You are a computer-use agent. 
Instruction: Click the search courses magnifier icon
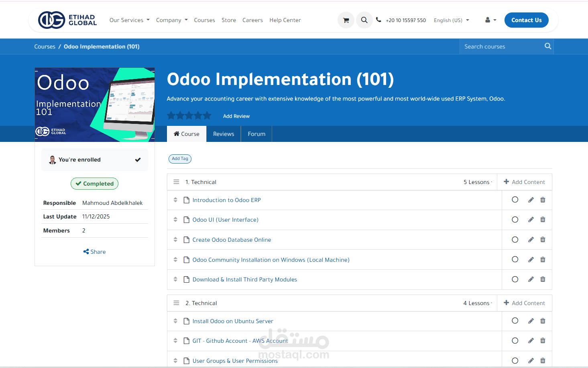pyautogui.click(x=548, y=46)
